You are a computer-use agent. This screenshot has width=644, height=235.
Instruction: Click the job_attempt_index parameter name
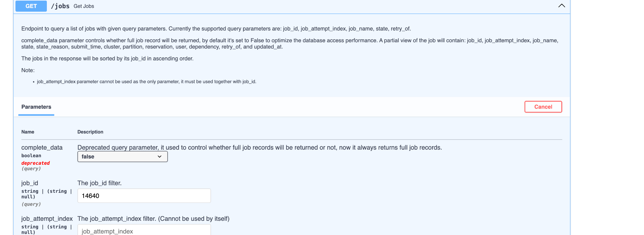click(x=47, y=219)
